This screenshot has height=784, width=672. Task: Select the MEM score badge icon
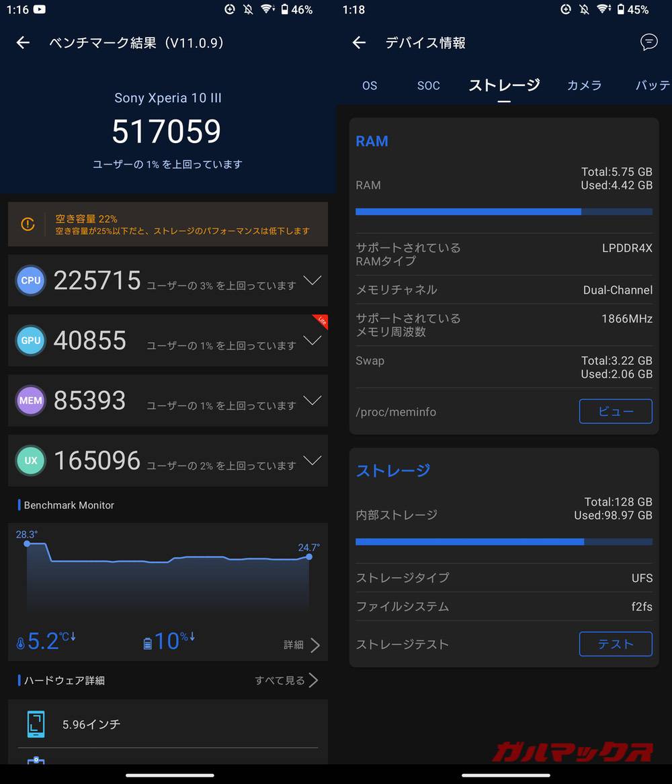point(30,400)
